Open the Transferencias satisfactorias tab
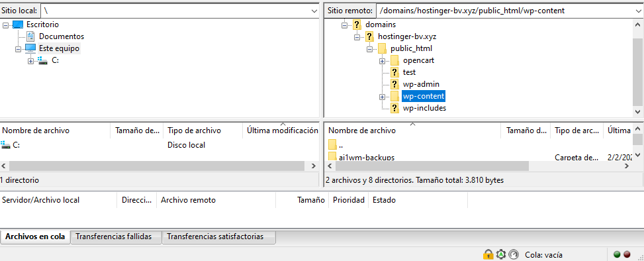The image size is (644, 261). (x=219, y=237)
